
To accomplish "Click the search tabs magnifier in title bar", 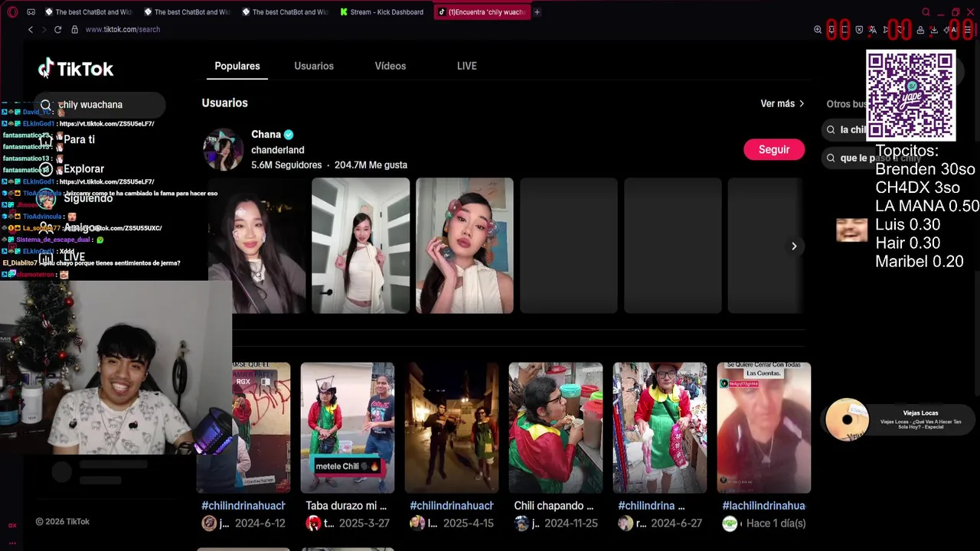I will click(x=926, y=12).
